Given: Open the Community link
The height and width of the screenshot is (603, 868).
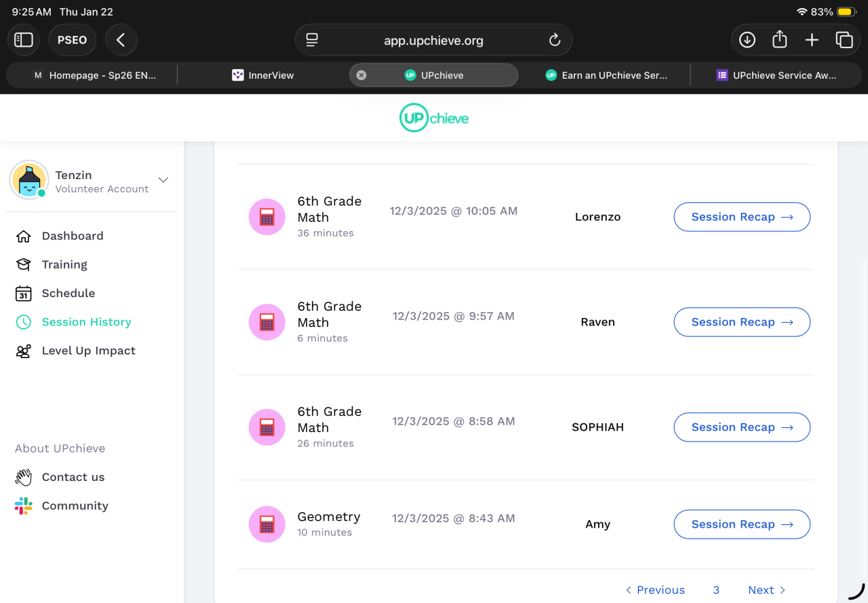Looking at the screenshot, I should (75, 506).
